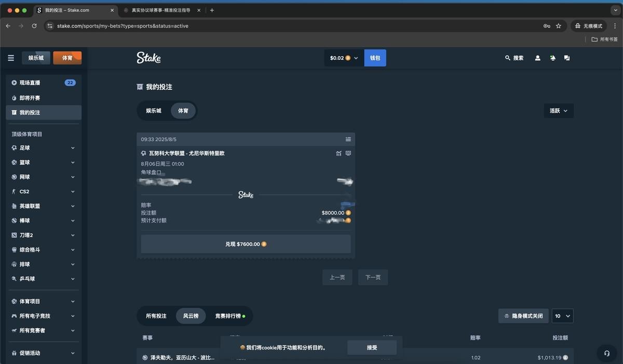The width and height of the screenshot is (623, 364).
Task: Expand the CS2 sidebar category
Action: point(44,191)
